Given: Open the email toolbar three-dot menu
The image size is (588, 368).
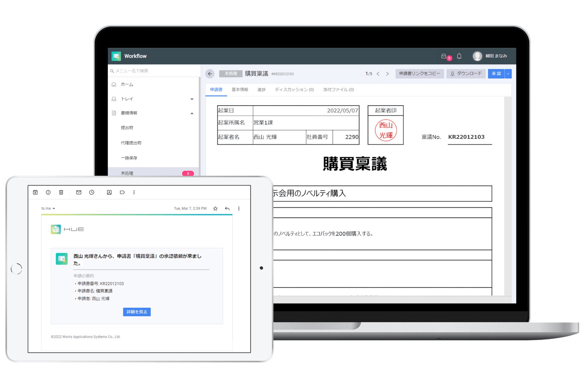Looking at the screenshot, I should [134, 192].
